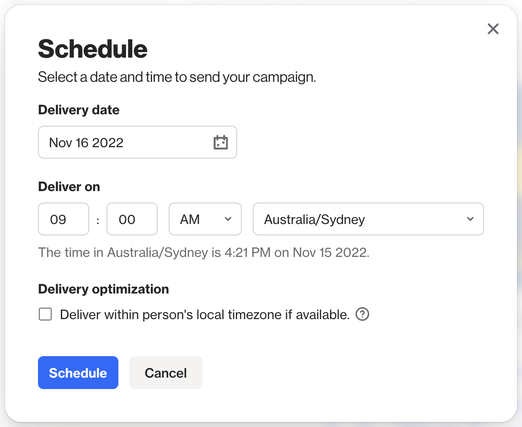The height and width of the screenshot is (427, 522).
Task: Click the Nov 16 2022 delivery date field
Action: click(137, 142)
